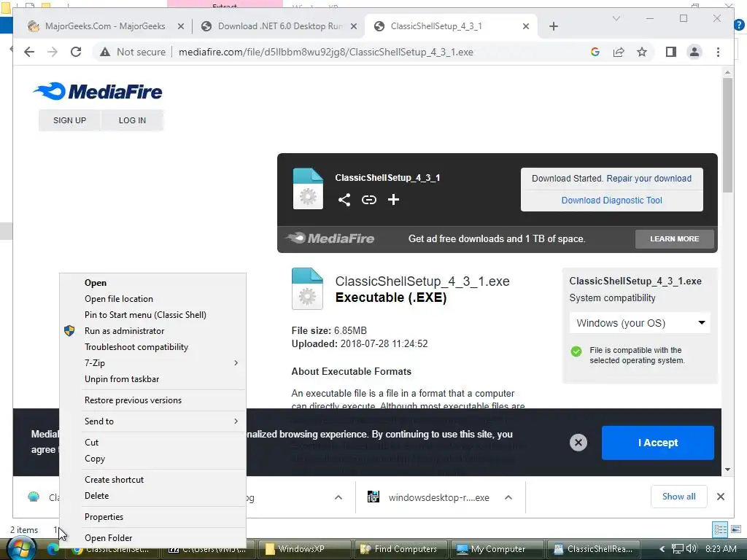This screenshot has width=747, height=560.
Task: Open the Chrome profile icon
Action: click(694, 52)
